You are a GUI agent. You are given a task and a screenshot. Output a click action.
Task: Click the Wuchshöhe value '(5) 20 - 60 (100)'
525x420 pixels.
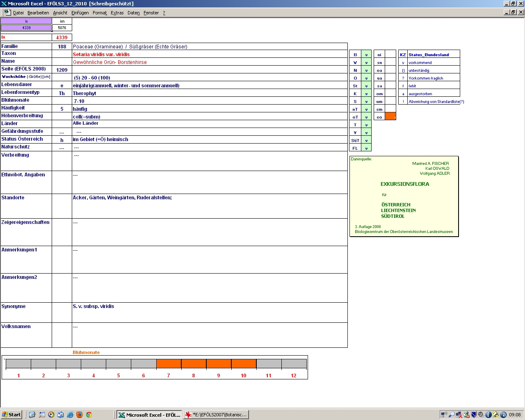92,78
